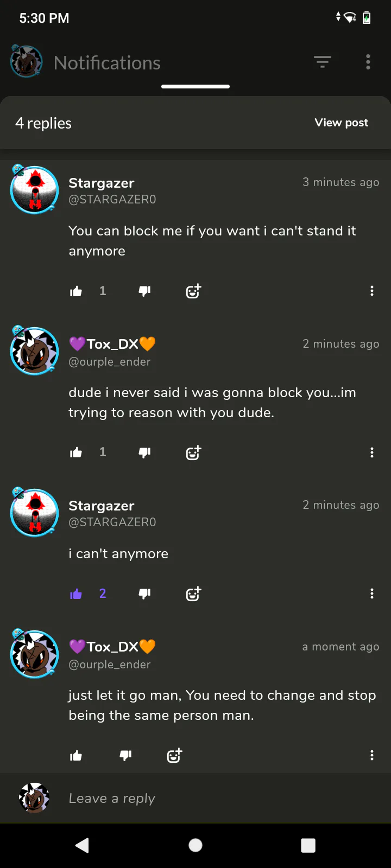
Task: Open Stargazer's username on first reply
Action: pyautogui.click(x=101, y=183)
